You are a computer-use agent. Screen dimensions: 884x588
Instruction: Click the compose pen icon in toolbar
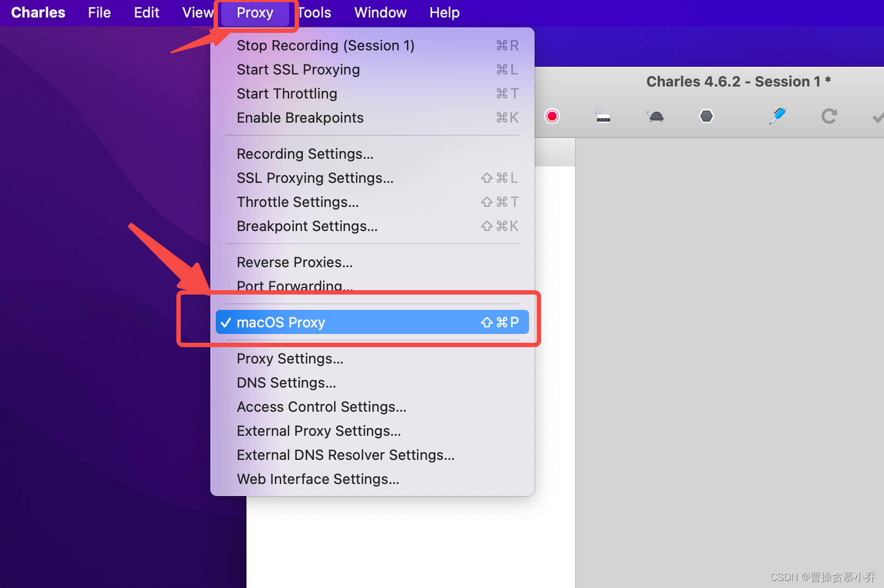[777, 116]
